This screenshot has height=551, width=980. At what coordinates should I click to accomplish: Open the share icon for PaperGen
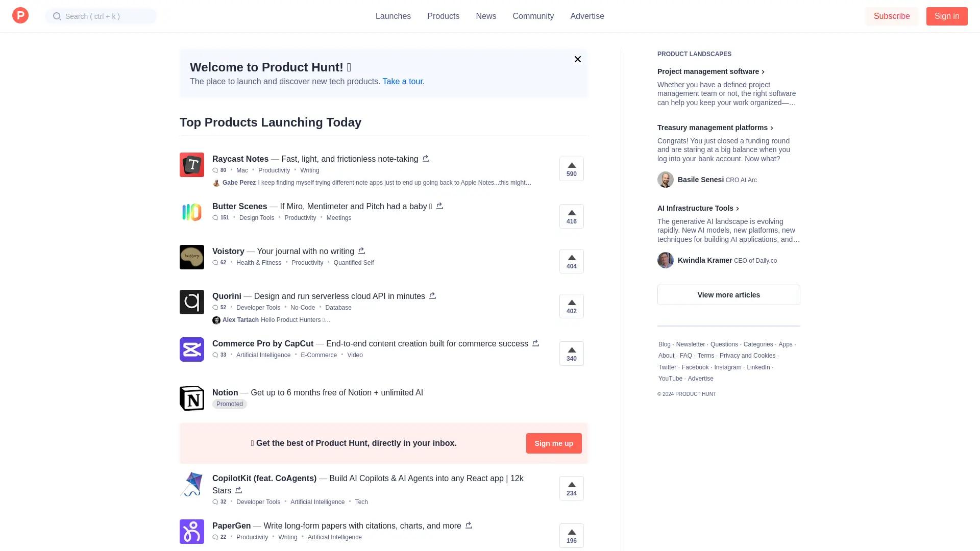tap(468, 525)
